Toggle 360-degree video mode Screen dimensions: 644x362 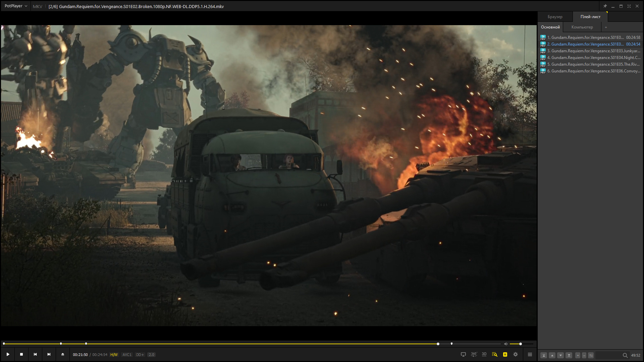point(474,354)
